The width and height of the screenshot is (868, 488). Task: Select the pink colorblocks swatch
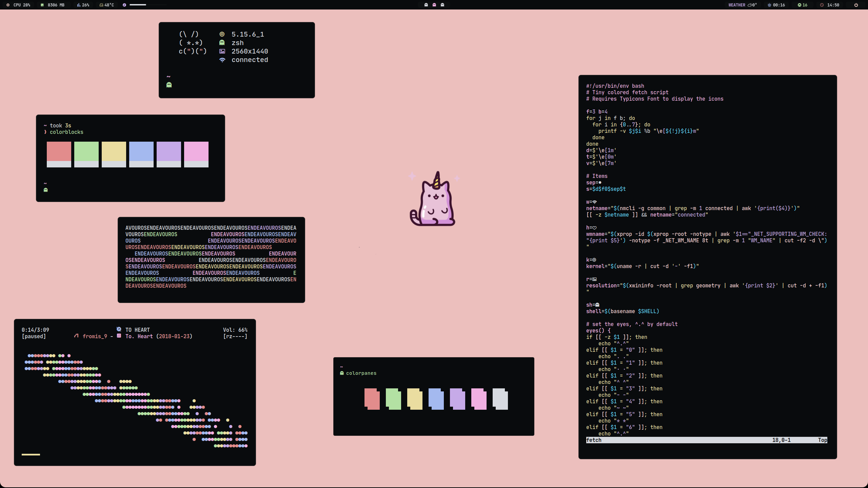click(x=196, y=154)
